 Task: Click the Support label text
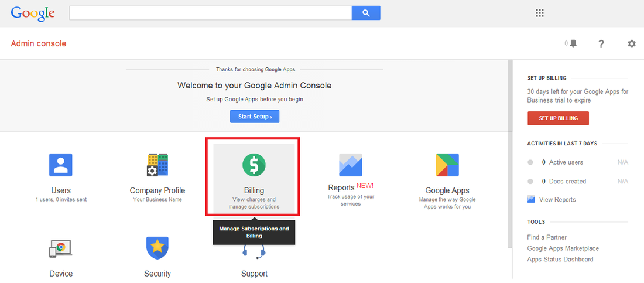pos(254,274)
